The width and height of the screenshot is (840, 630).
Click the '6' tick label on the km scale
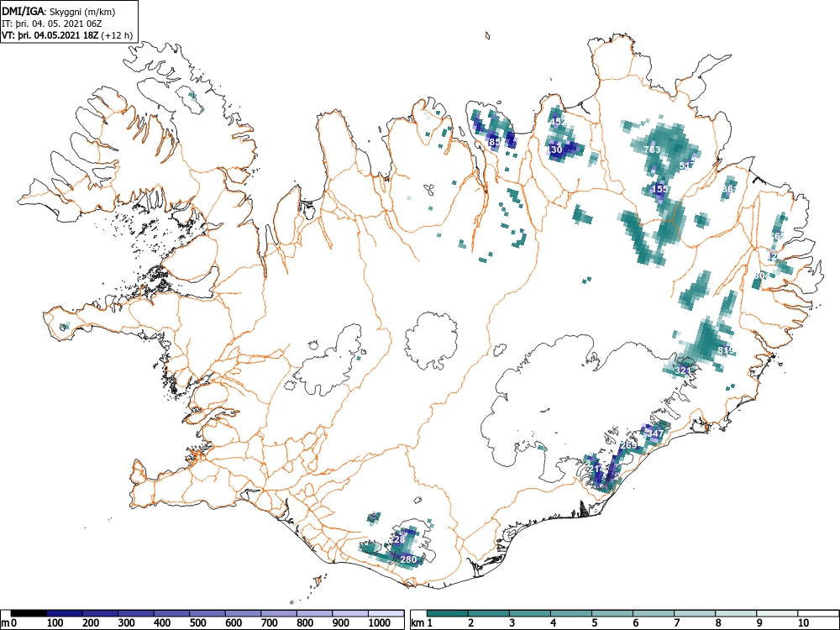635,623
